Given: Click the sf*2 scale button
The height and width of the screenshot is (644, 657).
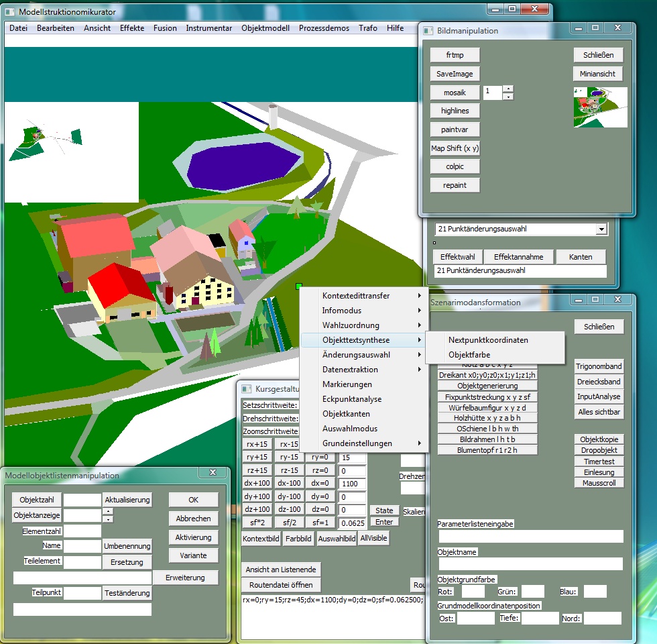Looking at the screenshot, I should [257, 523].
